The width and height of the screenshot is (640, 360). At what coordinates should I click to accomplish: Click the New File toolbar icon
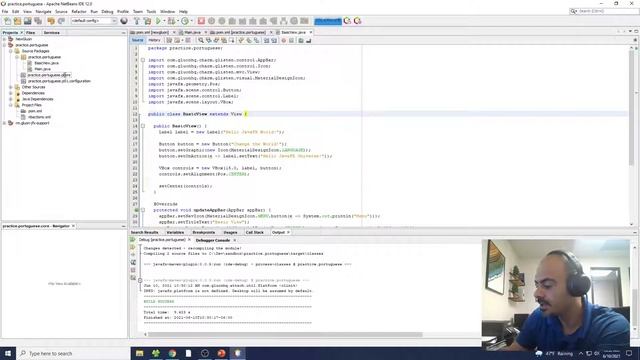pyautogui.click(x=7, y=21)
